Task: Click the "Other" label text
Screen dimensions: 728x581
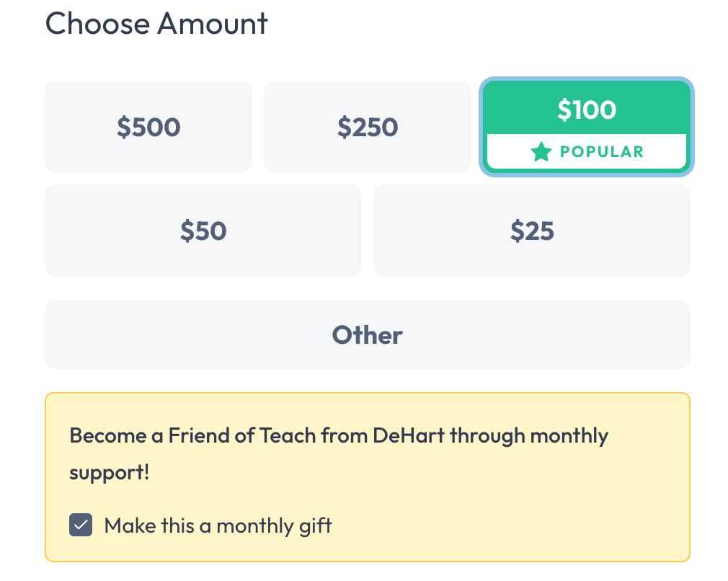Action: (368, 335)
